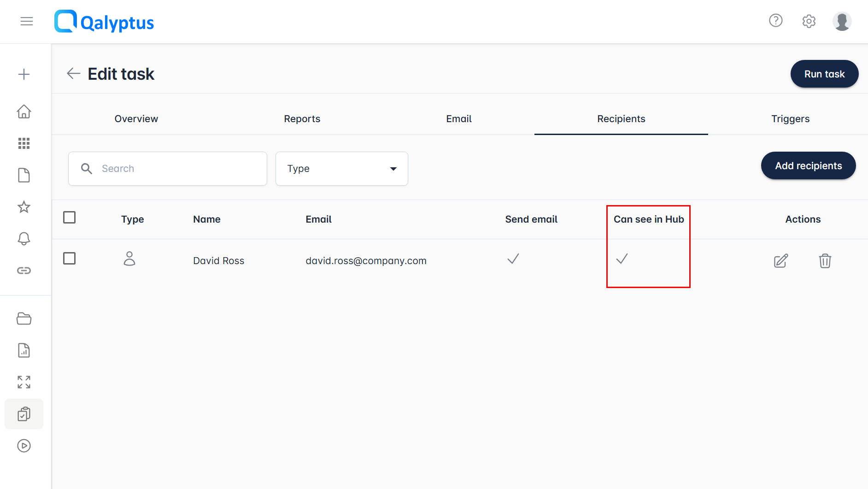Image resolution: width=868 pixels, height=489 pixels.
Task: Open the help question mark icon
Action: [776, 21]
